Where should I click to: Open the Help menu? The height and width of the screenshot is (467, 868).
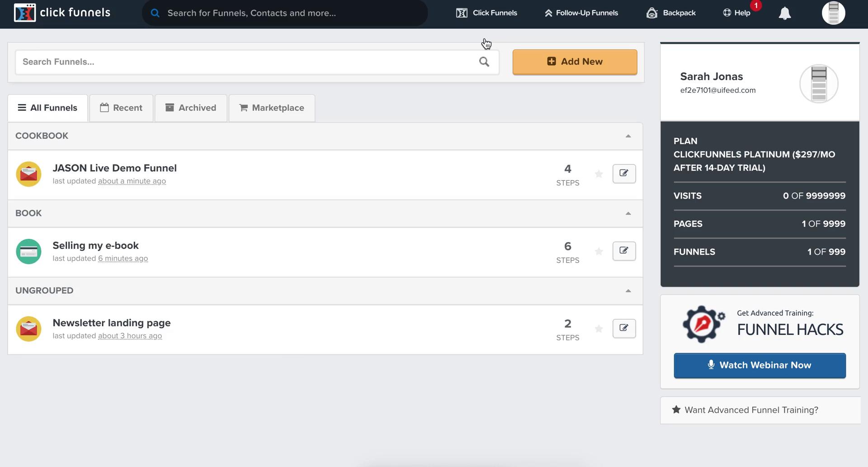(x=736, y=13)
